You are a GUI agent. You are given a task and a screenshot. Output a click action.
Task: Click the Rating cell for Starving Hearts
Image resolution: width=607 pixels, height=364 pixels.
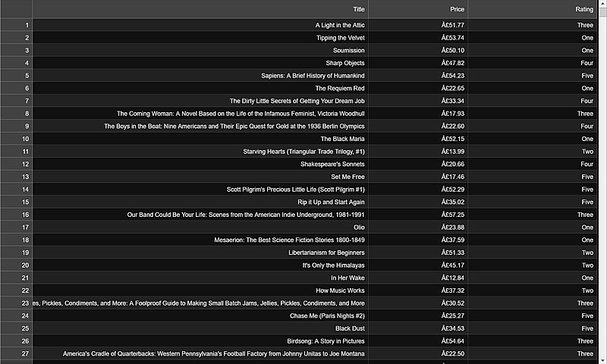(533, 152)
